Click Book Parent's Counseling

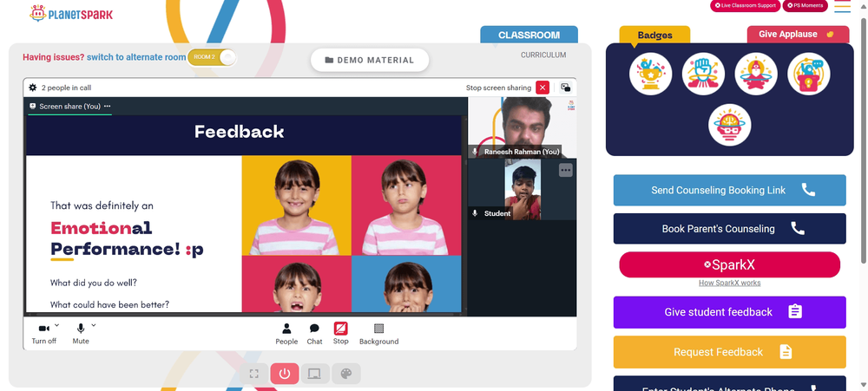[730, 228]
